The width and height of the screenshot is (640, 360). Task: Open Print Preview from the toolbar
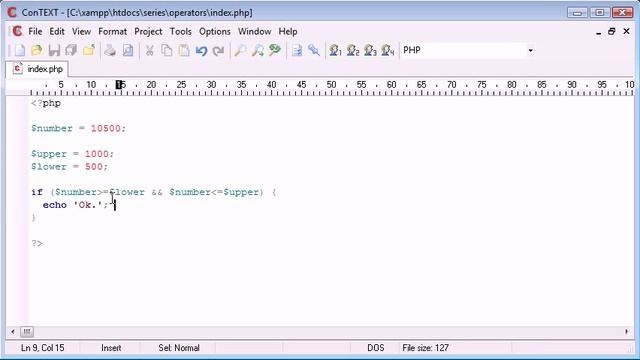(128, 51)
